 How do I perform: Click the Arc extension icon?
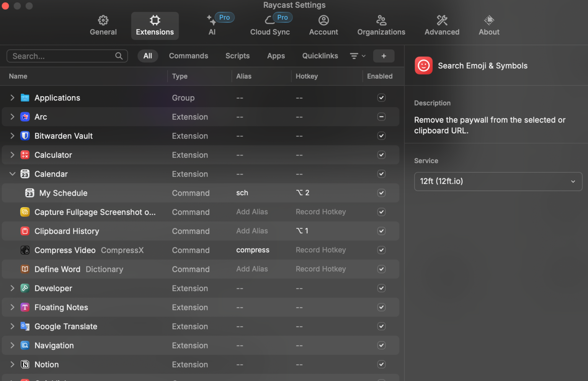coord(25,117)
